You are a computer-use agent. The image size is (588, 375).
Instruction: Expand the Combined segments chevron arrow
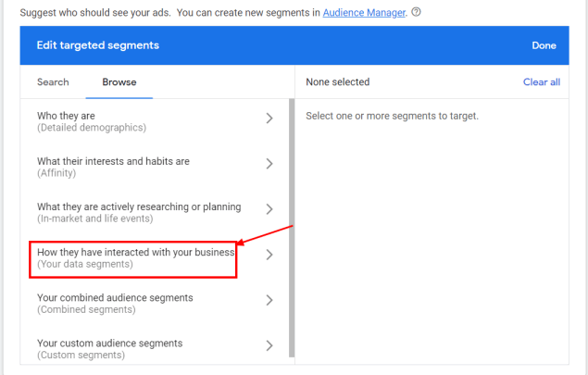tap(269, 300)
